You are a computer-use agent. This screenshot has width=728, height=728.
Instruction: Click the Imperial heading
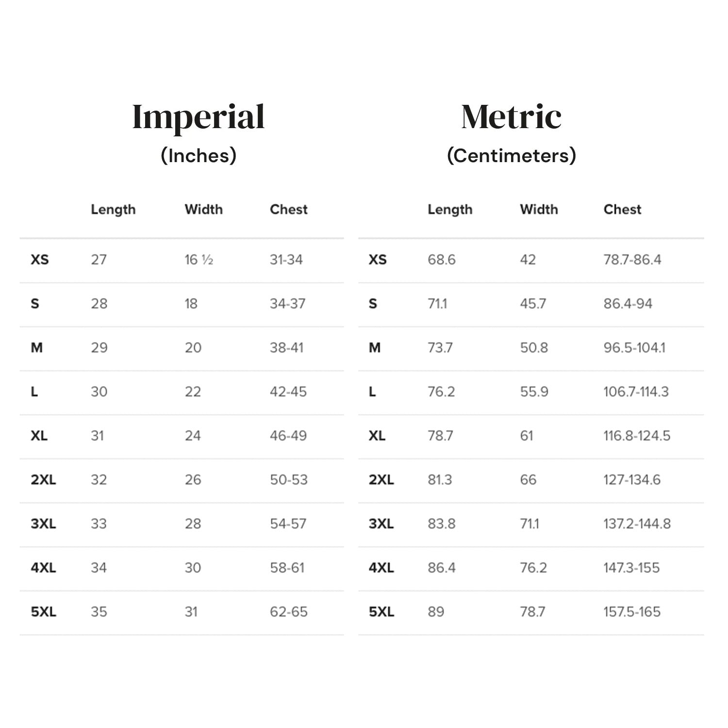pos(199,117)
